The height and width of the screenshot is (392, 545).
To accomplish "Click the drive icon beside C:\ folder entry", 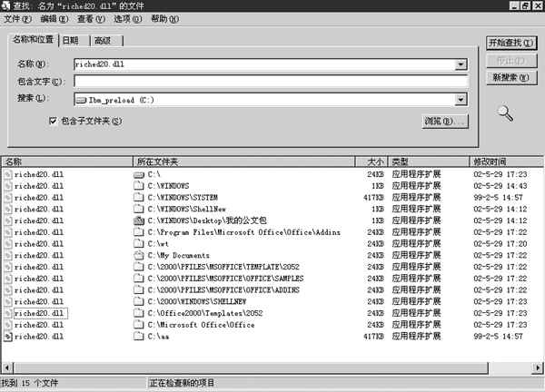I will tap(139, 174).
